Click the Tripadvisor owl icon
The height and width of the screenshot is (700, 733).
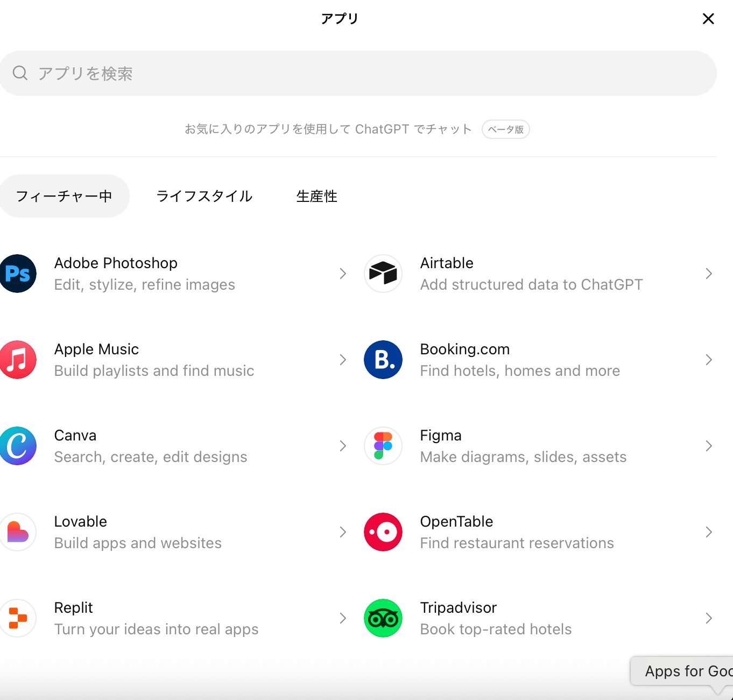(x=383, y=618)
